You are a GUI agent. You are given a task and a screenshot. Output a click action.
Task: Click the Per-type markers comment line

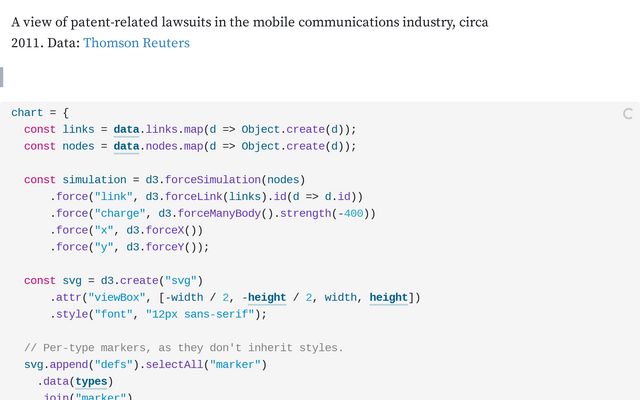(183, 348)
